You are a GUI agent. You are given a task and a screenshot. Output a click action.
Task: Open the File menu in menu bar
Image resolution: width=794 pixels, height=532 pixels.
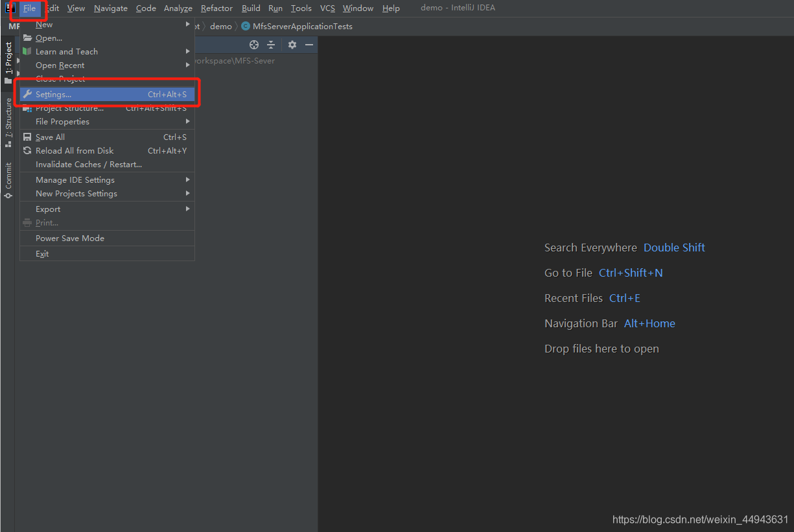[x=30, y=8]
